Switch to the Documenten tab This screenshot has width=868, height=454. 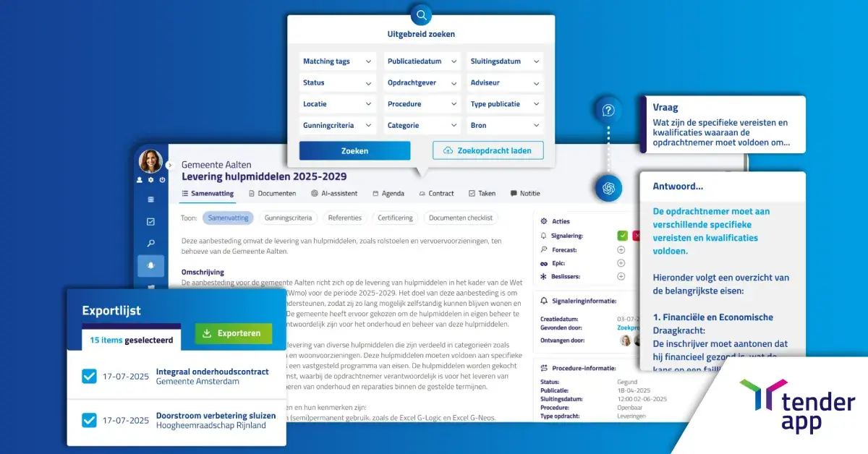pyautogui.click(x=272, y=194)
